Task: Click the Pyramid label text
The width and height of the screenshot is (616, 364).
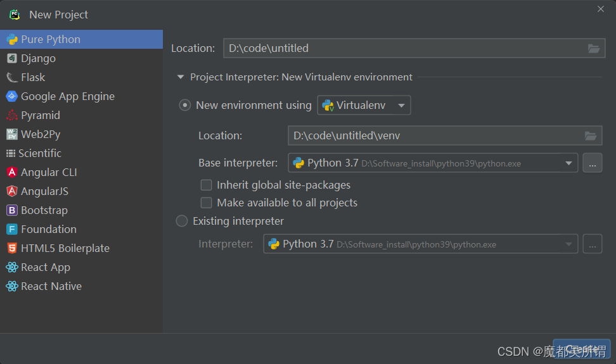Action: (x=41, y=115)
